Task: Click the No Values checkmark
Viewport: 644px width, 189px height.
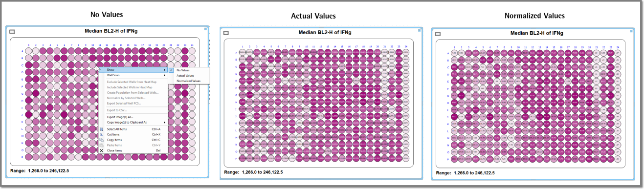Action: coord(171,70)
